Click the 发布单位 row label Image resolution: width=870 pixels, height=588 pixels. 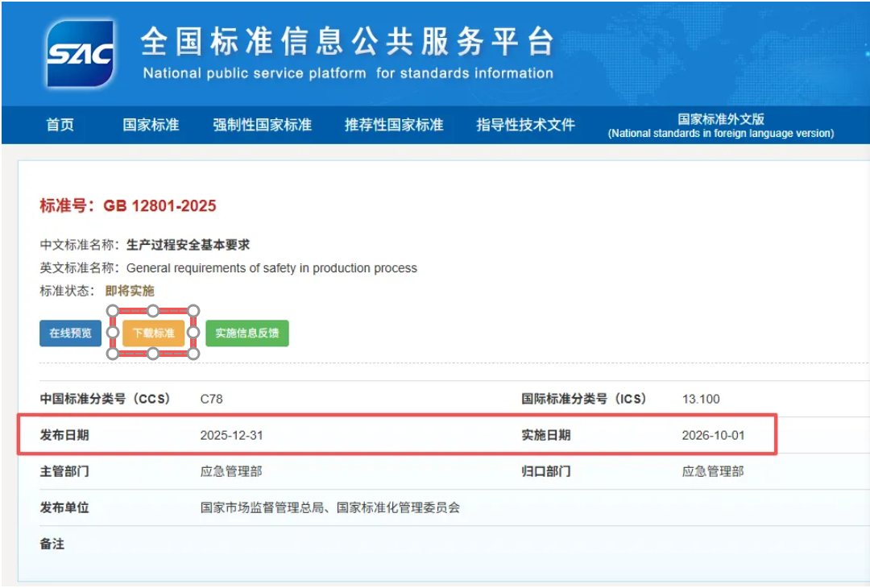tap(64, 507)
